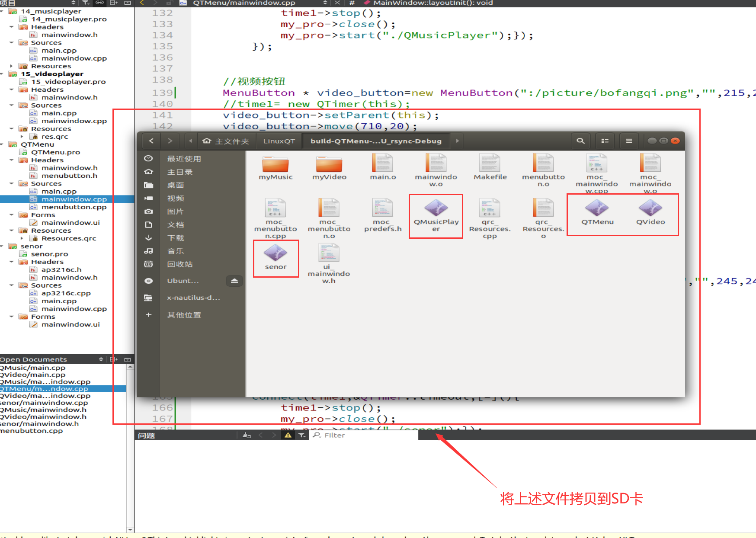Screen dimensions: 756x538
Task: Click Open Documents scrollbar up arrow
Action: click(130, 367)
